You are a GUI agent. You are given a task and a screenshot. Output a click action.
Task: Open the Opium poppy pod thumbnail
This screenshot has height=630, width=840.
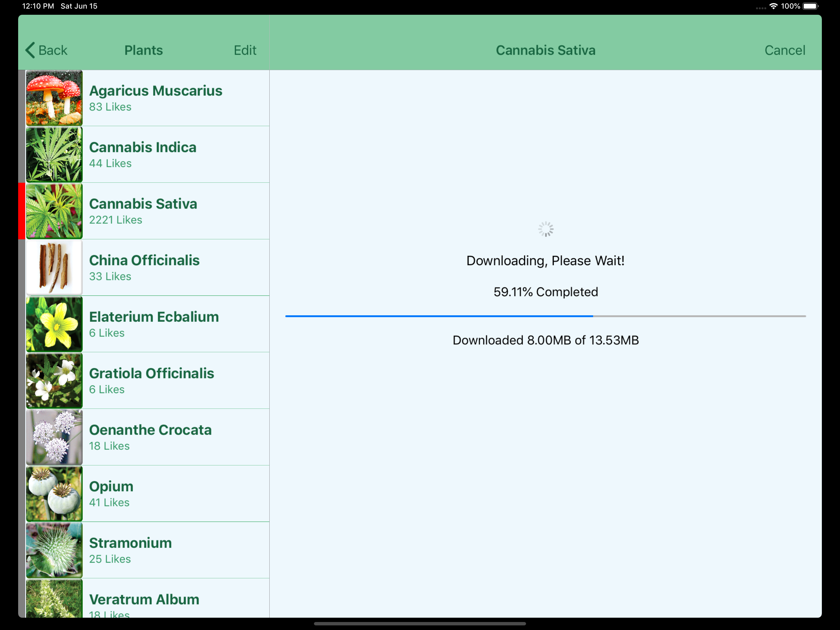[54, 494]
